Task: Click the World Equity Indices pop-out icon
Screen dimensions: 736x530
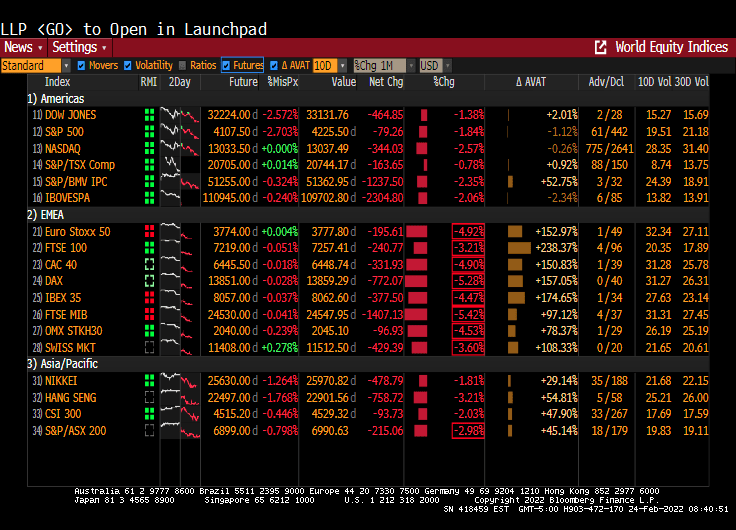Action: 601,47
